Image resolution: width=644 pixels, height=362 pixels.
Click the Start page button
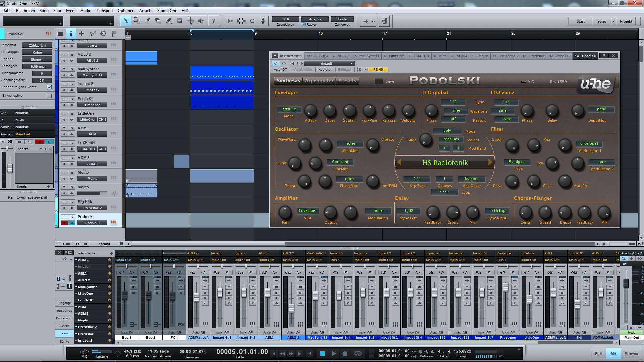[x=580, y=21]
